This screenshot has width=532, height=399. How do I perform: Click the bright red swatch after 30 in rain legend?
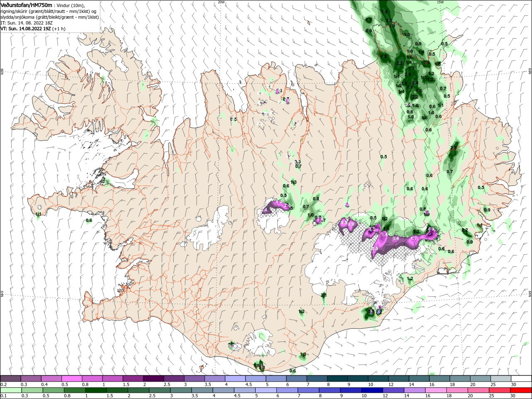click(520, 390)
